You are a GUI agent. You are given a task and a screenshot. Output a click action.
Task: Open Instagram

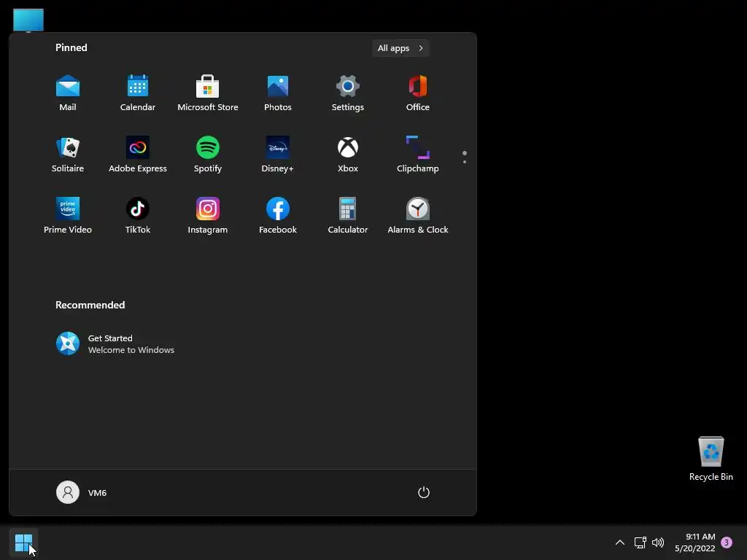(x=208, y=216)
